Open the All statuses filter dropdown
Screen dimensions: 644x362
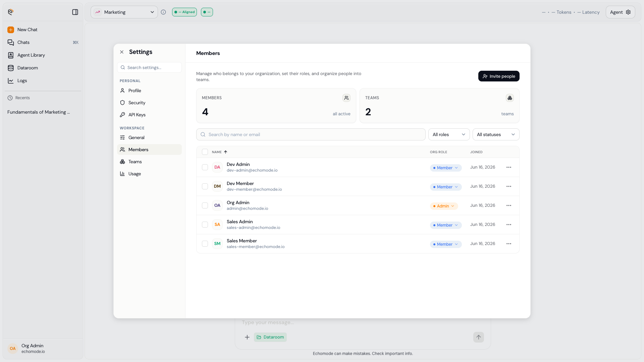[496, 134]
